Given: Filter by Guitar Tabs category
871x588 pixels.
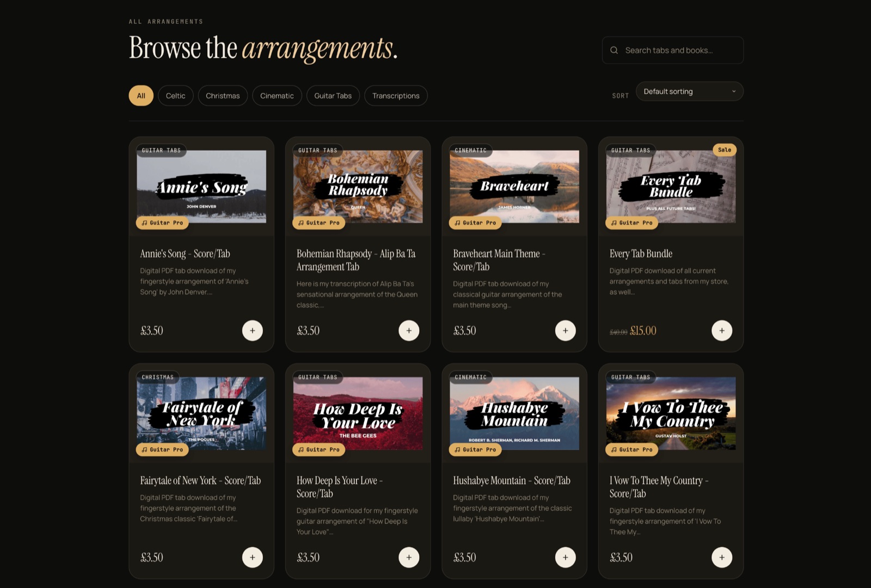Looking at the screenshot, I should pos(333,96).
